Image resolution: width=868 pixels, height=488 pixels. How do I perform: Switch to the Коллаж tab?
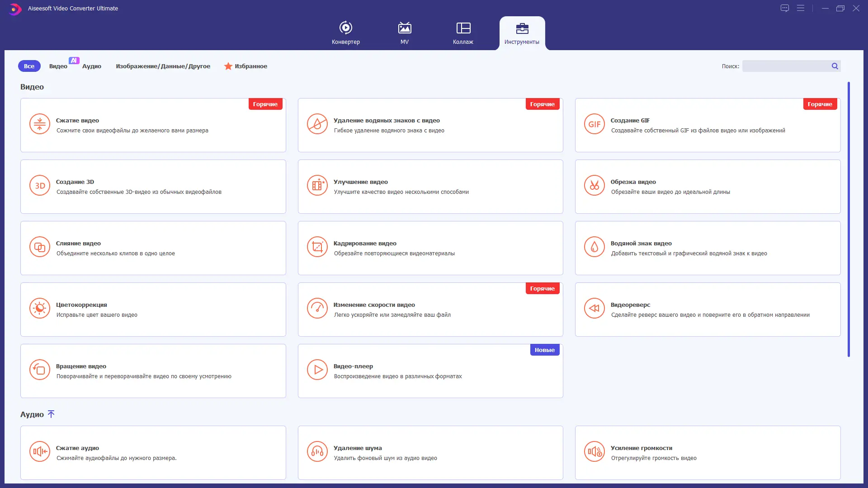pos(463,33)
